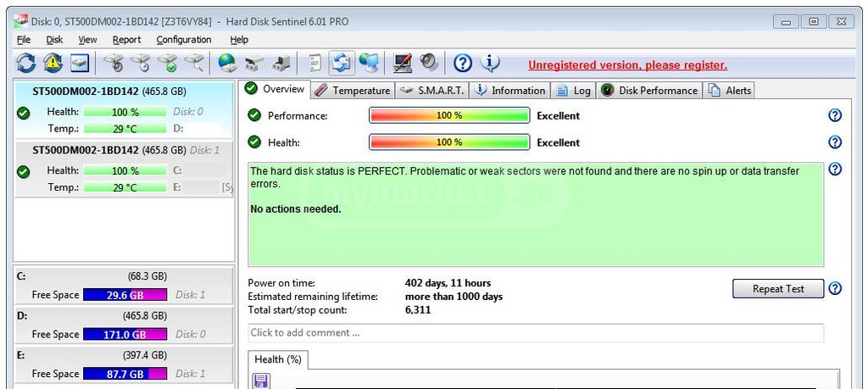Click the info bubble toolbar icon
This screenshot has height=389, width=868.
[x=490, y=63]
